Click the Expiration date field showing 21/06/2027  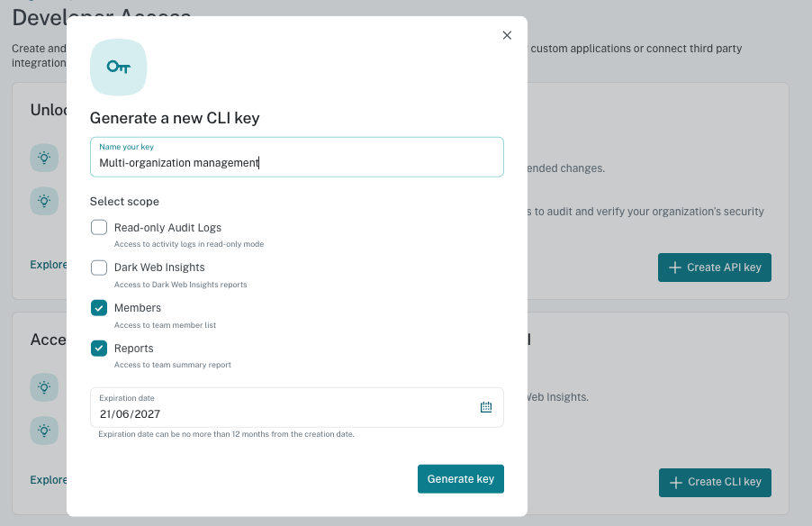point(297,407)
